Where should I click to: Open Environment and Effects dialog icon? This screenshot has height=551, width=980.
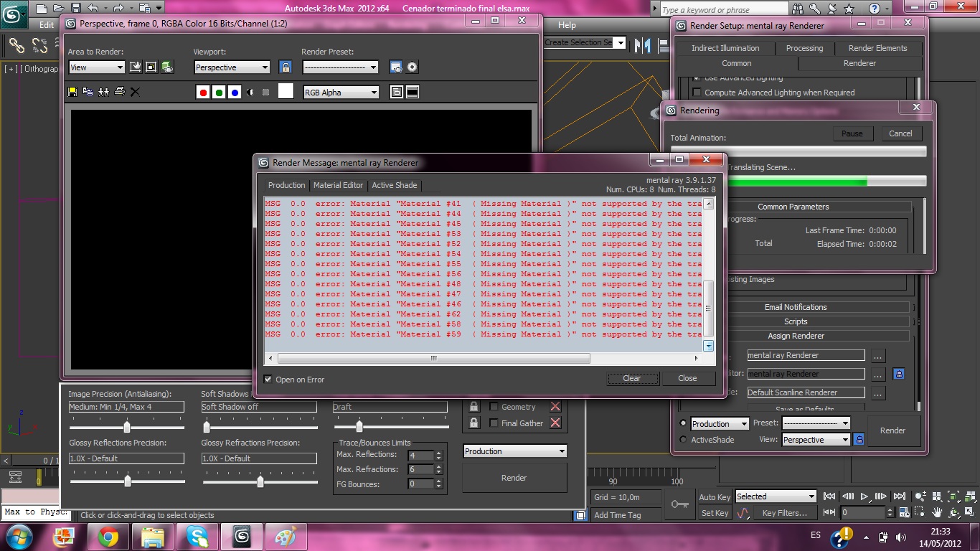coord(412,67)
